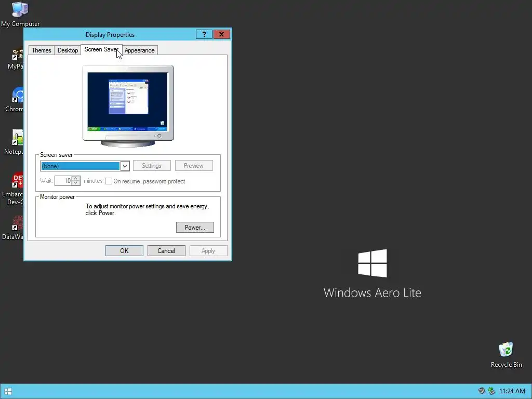
Task: Select the Embarcadero Dev-C++ desktop shortcut
Action: [14, 189]
